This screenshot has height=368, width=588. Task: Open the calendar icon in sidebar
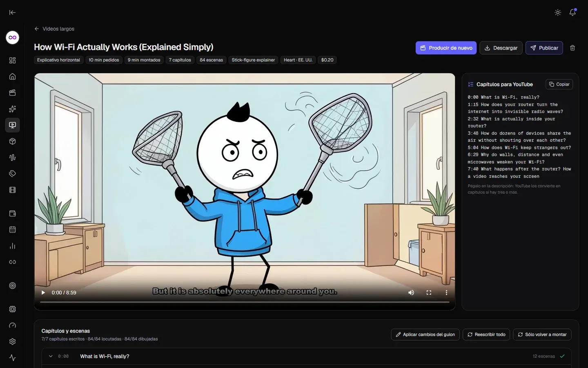pyautogui.click(x=13, y=230)
